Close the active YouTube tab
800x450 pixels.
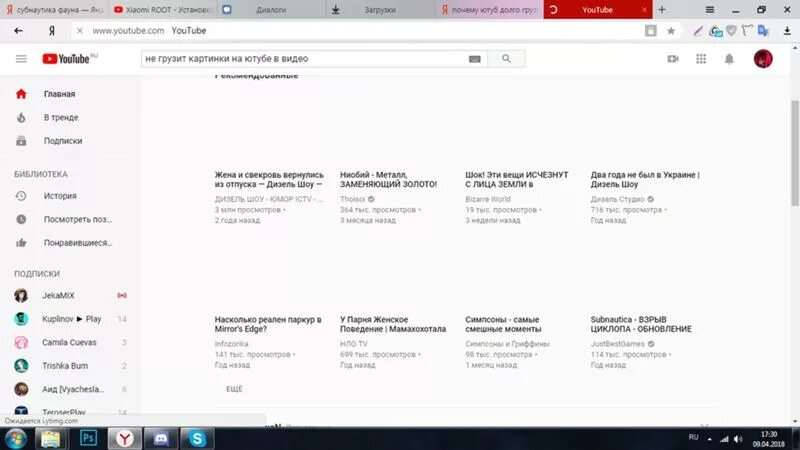[x=644, y=10]
